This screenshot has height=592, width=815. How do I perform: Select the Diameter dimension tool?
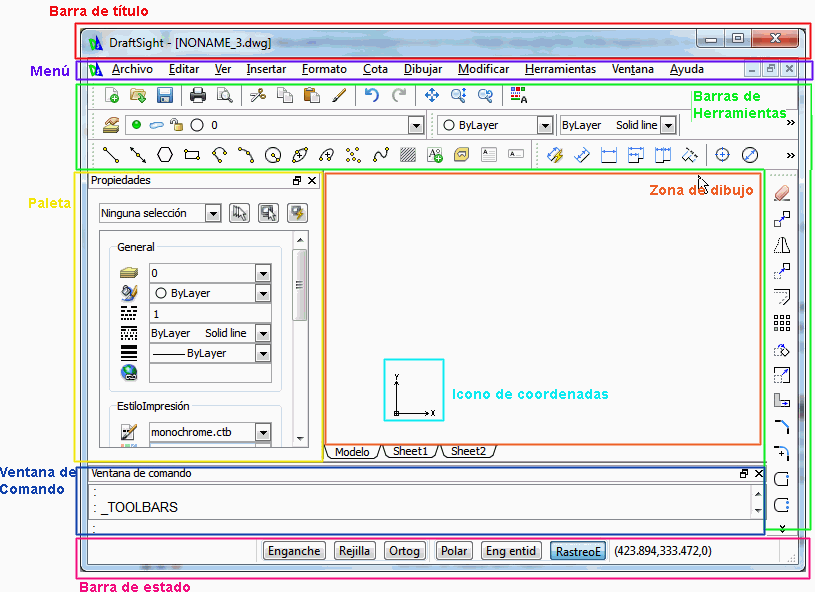(x=750, y=154)
